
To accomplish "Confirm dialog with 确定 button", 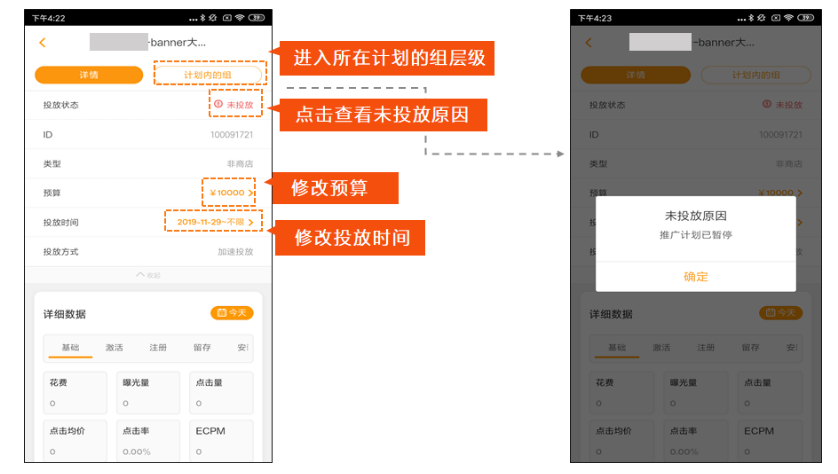I will point(695,276).
